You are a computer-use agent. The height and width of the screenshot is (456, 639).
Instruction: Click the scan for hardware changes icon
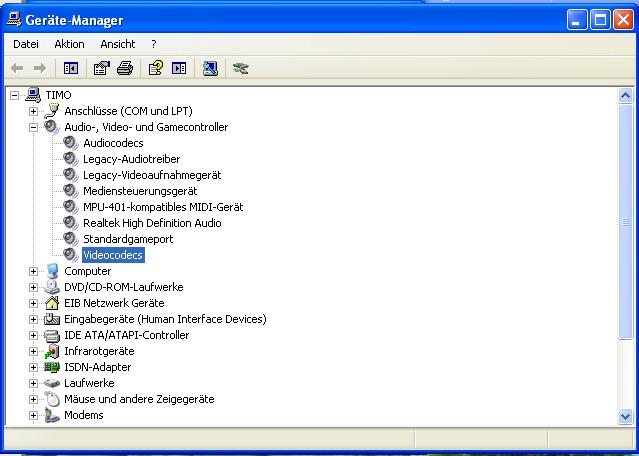tap(210, 68)
